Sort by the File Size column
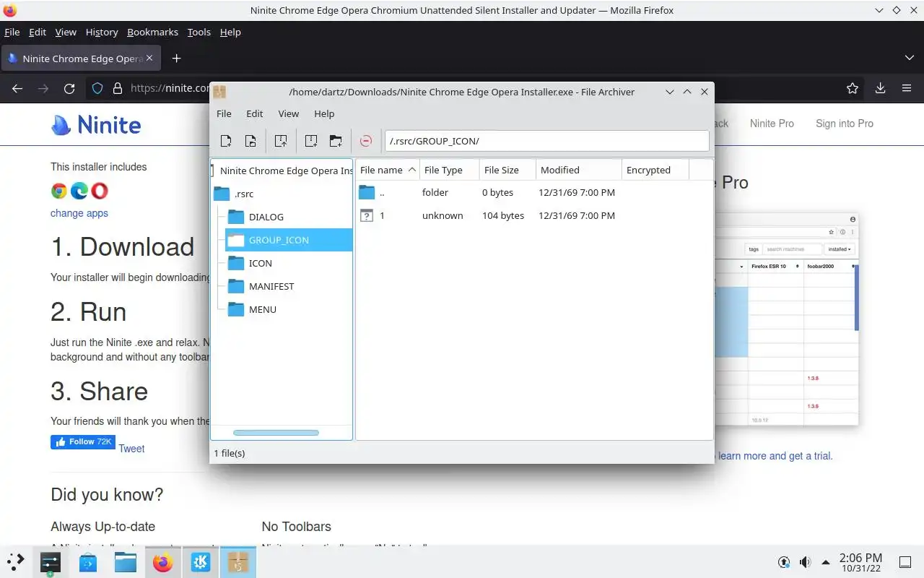 (x=508, y=170)
